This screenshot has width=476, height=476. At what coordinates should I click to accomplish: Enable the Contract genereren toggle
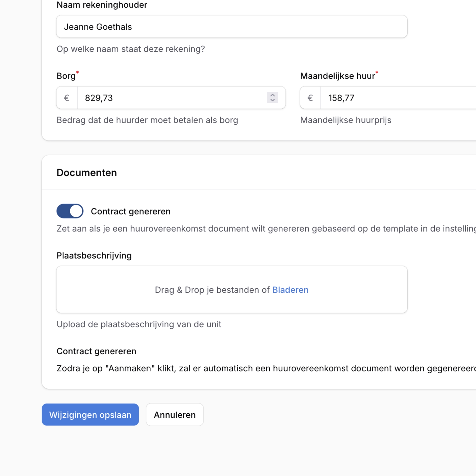tap(70, 211)
